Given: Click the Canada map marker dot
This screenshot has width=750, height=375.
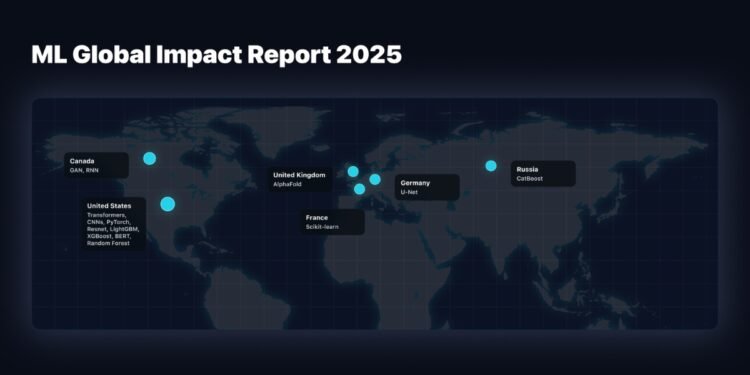Looking at the screenshot, I should (x=150, y=158).
